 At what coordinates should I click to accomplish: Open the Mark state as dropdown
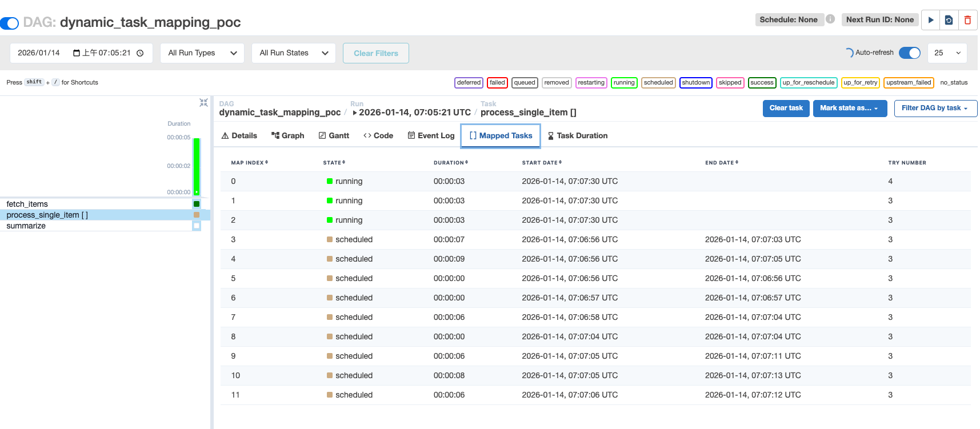(849, 108)
